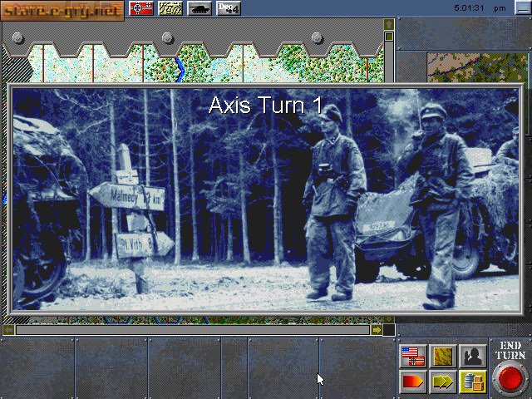
Task: Click the camouflage terrain icon in top bar
Action: (170, 8)
